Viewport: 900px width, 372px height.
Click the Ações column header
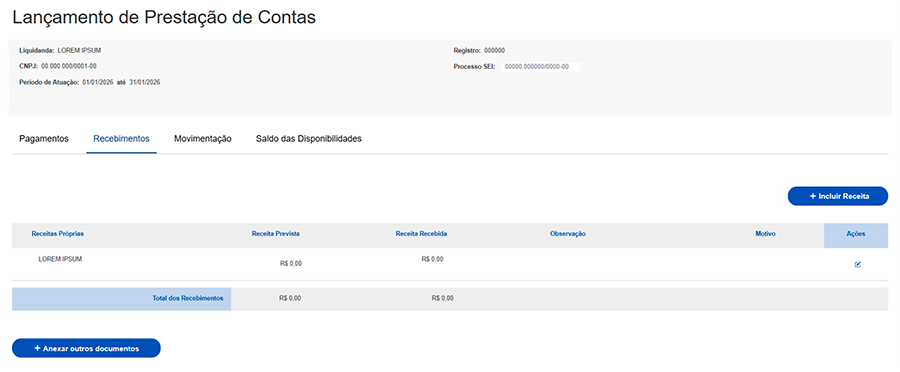(x=856, y=234)
